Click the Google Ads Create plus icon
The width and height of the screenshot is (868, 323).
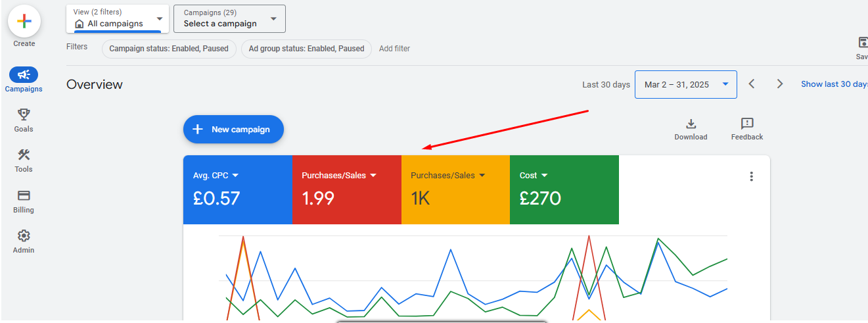pos(24,21)
